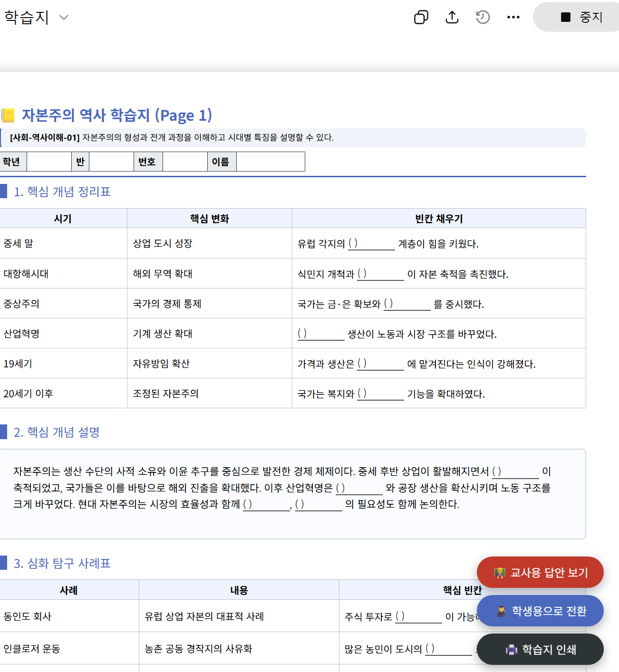Viewport: 619px width, 672px height.
Task: Click the 반 input field
Action: (x=111, y=162)
